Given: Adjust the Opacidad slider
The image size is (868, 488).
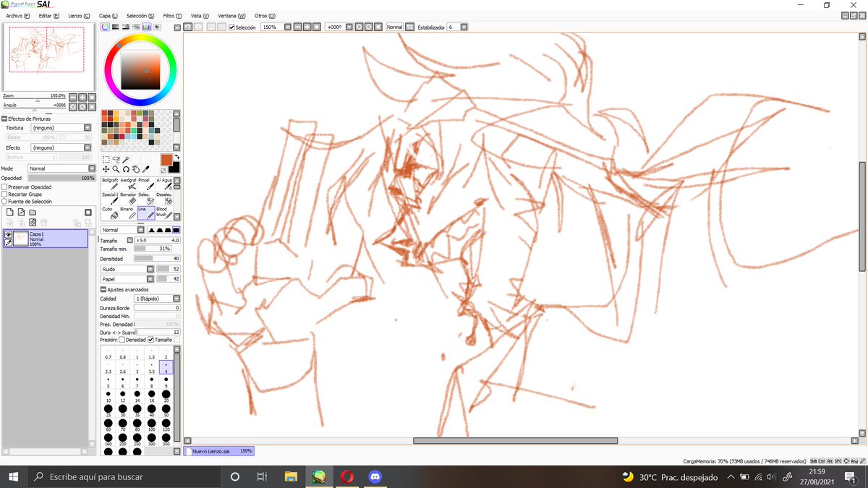Looking at the screenshot, I should [61, 178].
